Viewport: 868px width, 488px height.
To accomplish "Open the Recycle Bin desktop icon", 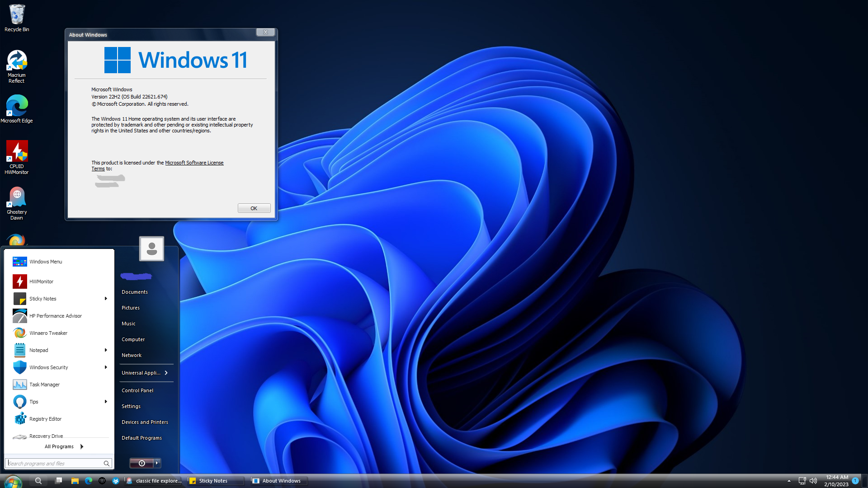I will (17, 17).
